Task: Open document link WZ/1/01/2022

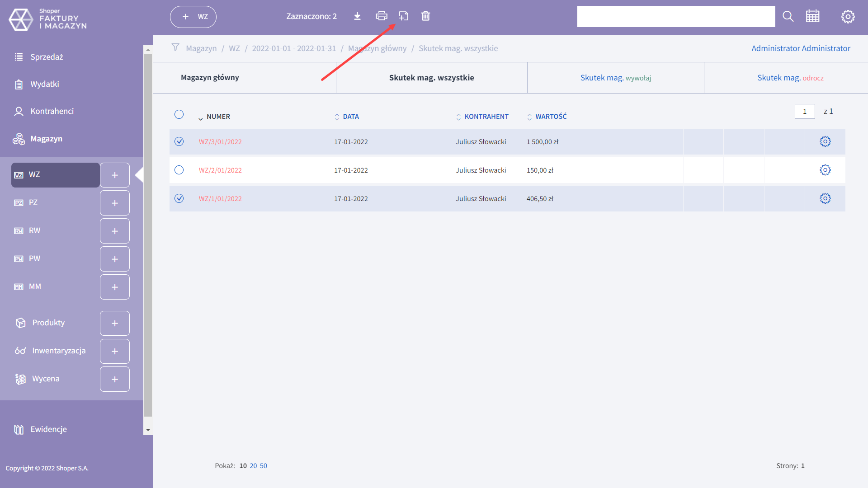Action: (220, 199)
